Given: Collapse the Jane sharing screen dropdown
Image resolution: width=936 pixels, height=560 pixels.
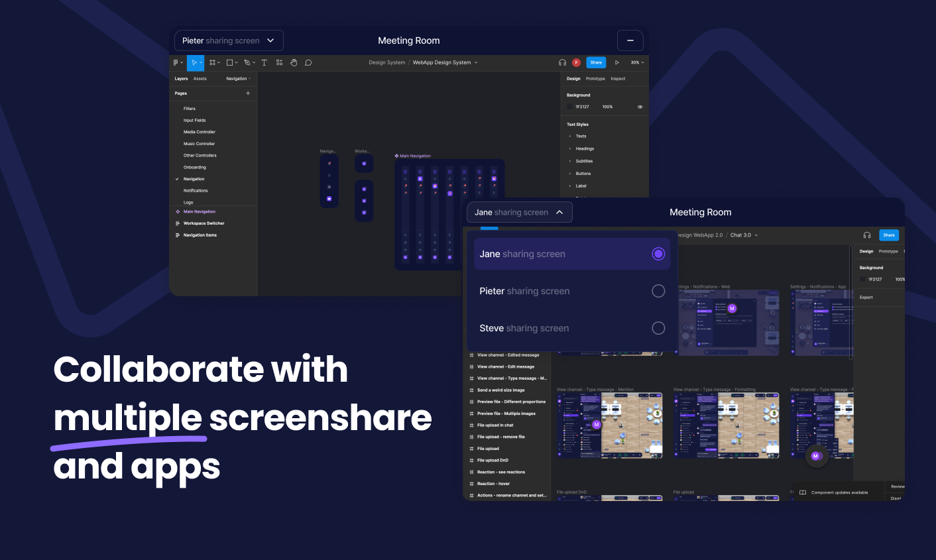Looking at the screenshot, I should (520, 212).
